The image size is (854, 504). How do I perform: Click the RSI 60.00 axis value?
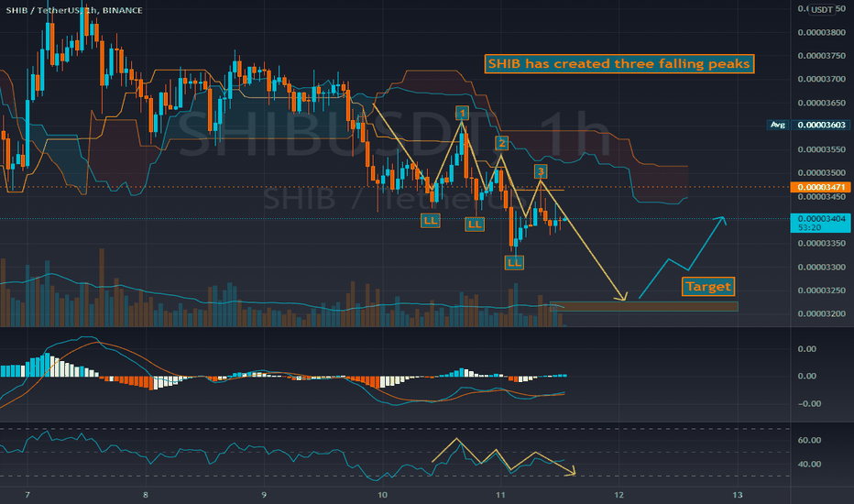point(809,440)
